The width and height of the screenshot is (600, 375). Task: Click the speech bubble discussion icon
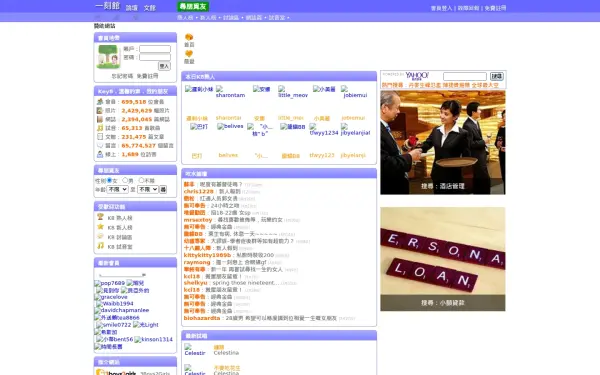click(x=100, y=236)
